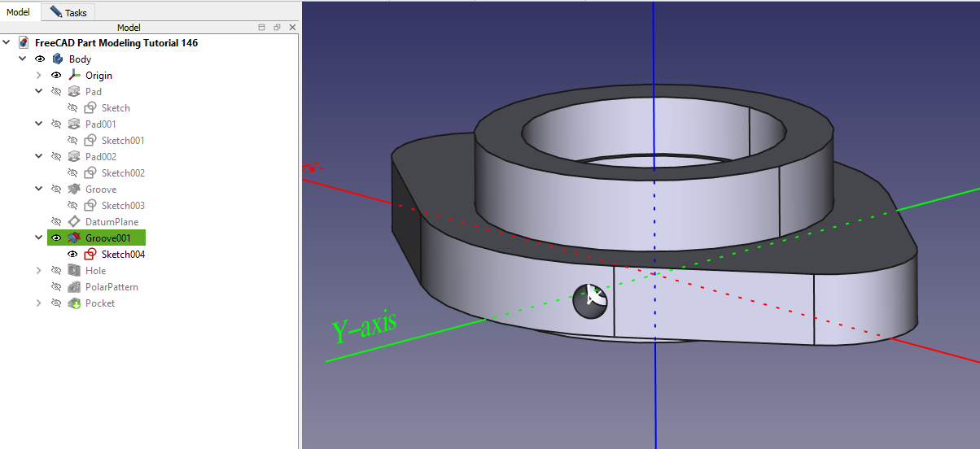Click the Body feature icon in tree
This screenshot has height=449, width=980.
tap(58, 59)
